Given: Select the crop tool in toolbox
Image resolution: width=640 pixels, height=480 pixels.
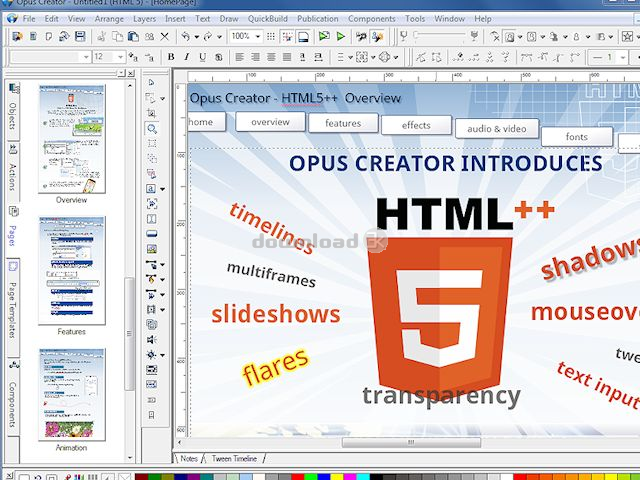Looking at the screenshot, I should click(151, 113).
